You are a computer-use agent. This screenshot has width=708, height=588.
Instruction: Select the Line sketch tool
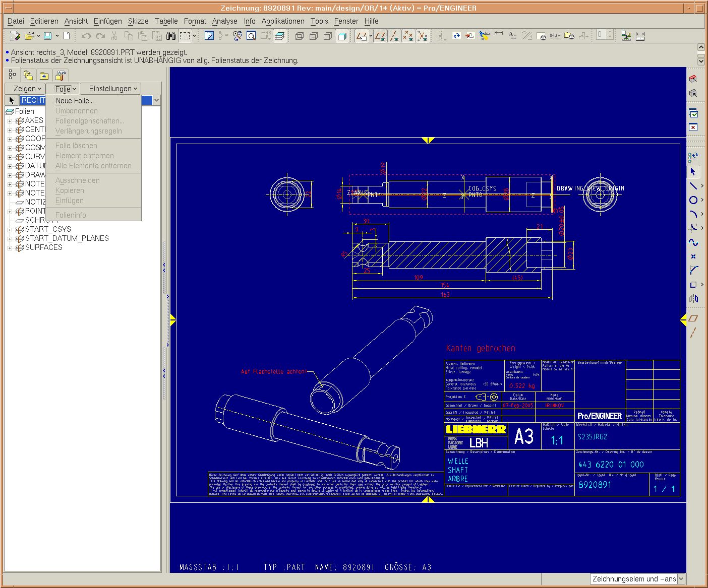point(693,186)
